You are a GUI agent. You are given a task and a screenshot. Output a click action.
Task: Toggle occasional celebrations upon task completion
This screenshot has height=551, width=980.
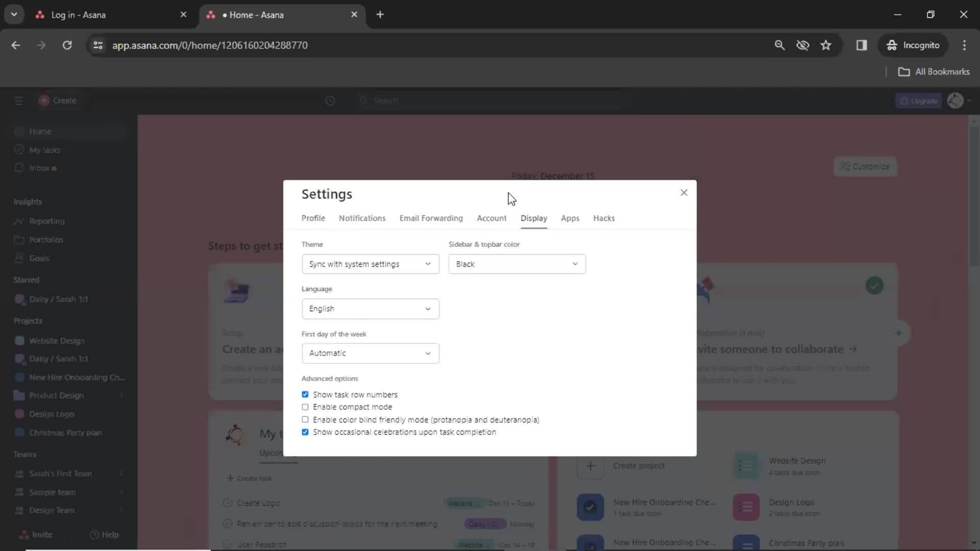[305, 432]
